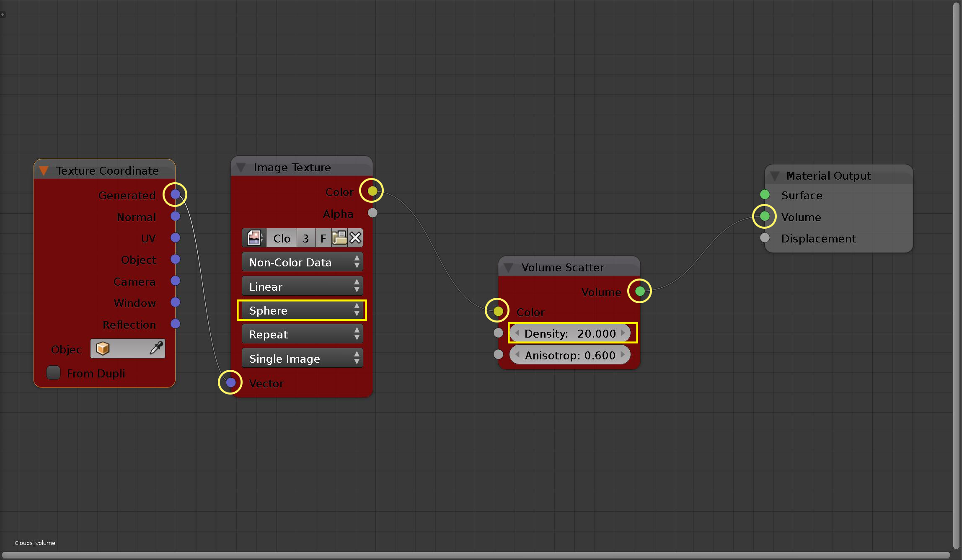
Task: Click the Object output socket
Action: tap(175, 259)
